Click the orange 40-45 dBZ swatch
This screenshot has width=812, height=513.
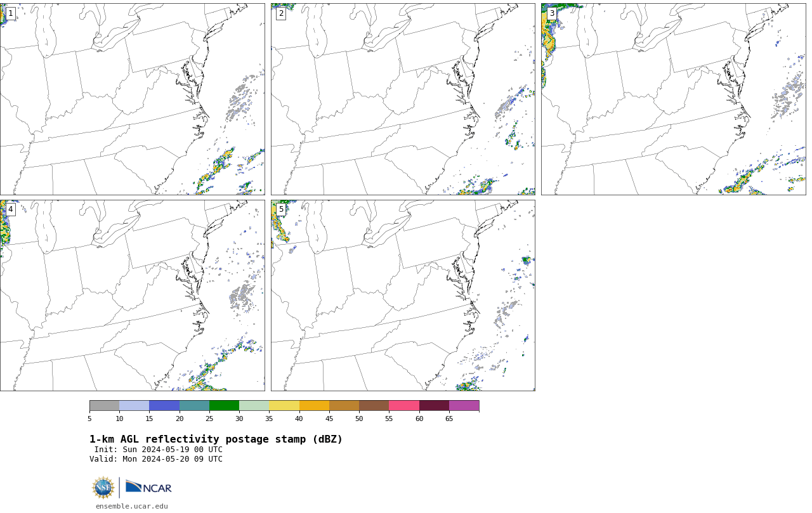point(314,406)
